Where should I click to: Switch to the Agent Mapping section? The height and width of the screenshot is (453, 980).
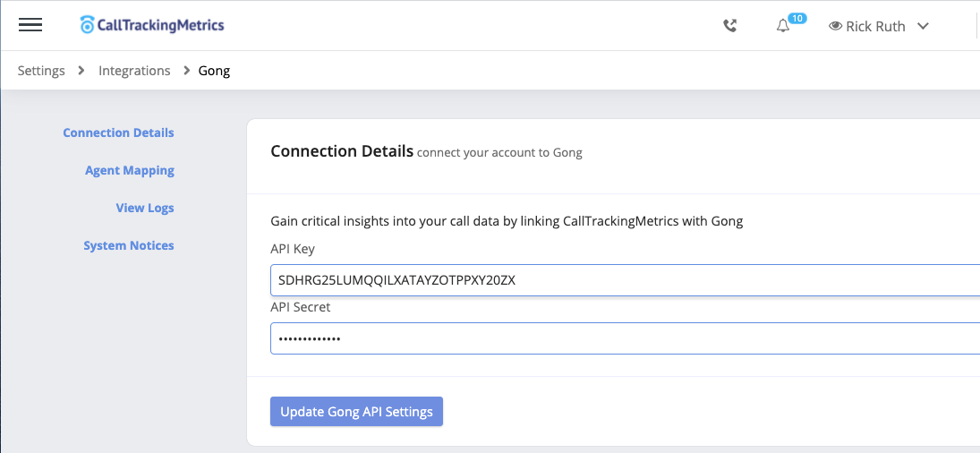(x=129, y=170)
